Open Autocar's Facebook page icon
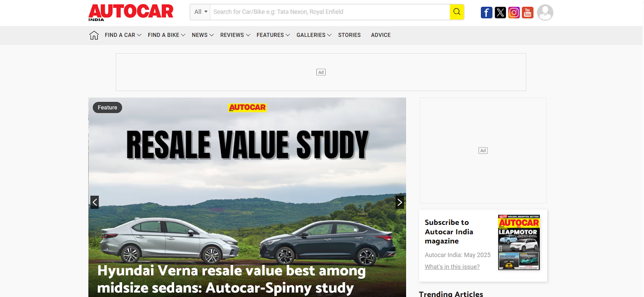This screenshot has height=297, width=644. tap(487, 12)
